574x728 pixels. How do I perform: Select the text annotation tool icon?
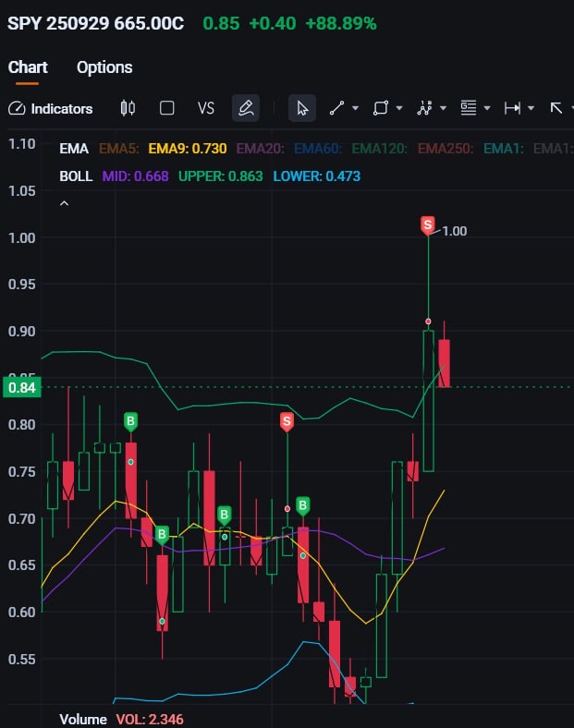pyautogui.click(x=469, y=108)
